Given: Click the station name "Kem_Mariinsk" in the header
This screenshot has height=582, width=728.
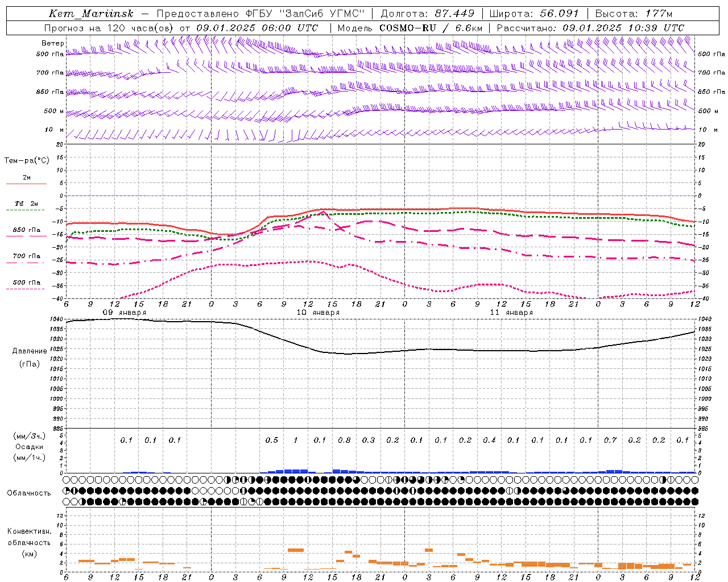Looking at the screenshot, I should 91,14.
